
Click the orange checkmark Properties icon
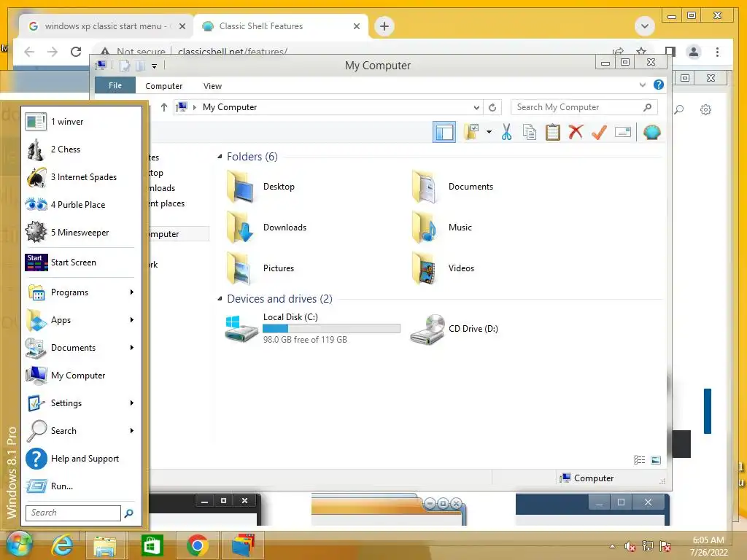(600, 132)
